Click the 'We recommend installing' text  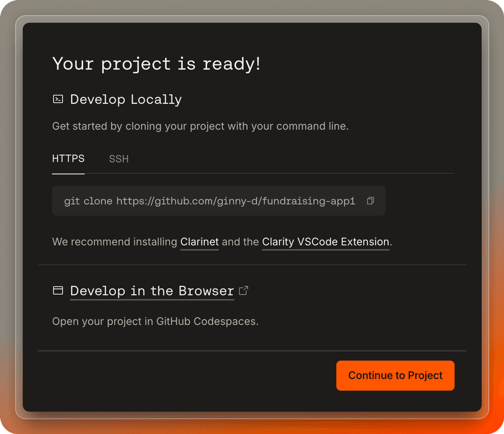[x=115, y=242]
